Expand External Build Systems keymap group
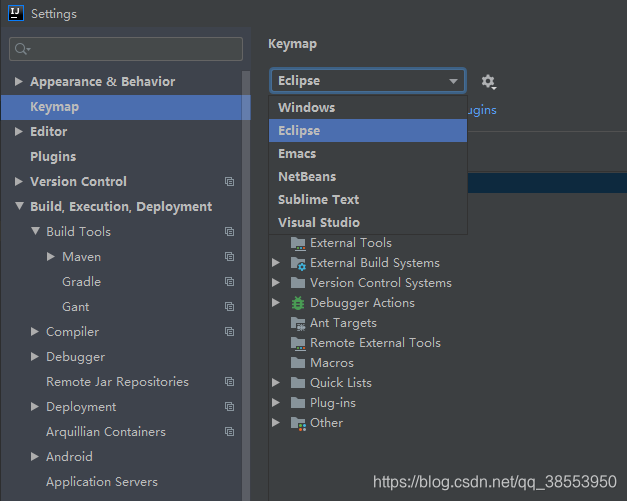The height and width of the screenshot is (501, 627). pyautogui.click(x=276, y=263)
